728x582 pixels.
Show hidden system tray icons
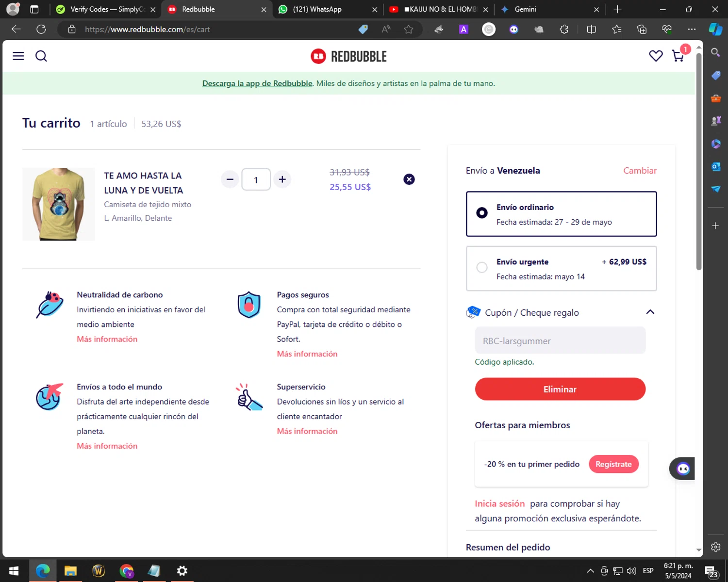tap(590, 571)
